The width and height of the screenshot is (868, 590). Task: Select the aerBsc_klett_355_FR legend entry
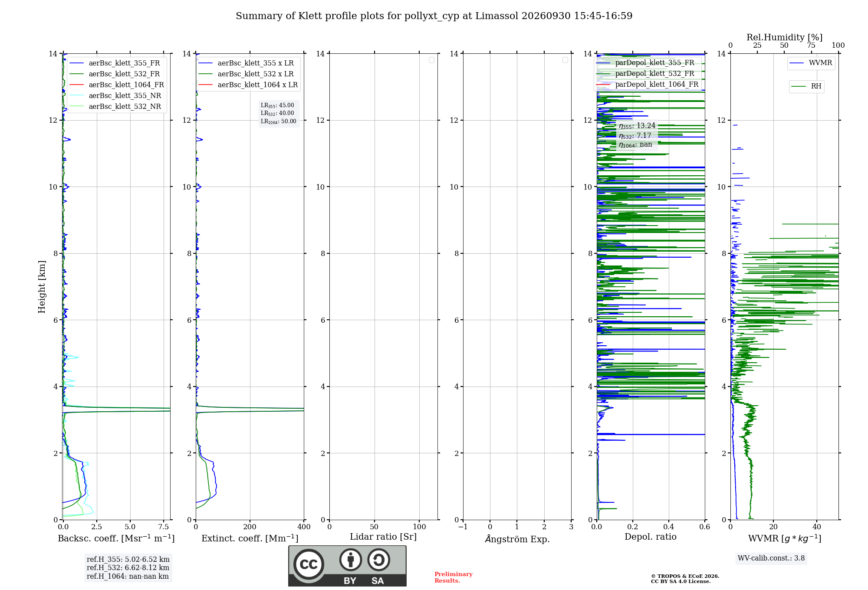point(115,63)
